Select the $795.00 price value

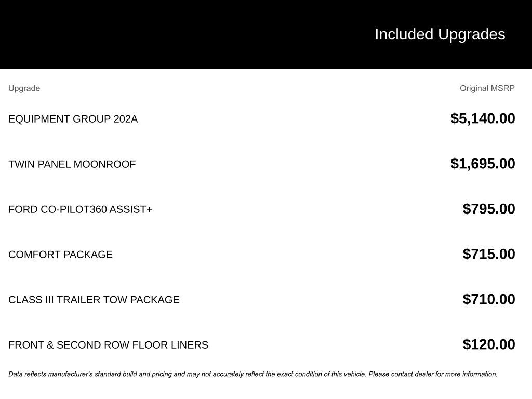pyautogui.click(x=489, y=209)
